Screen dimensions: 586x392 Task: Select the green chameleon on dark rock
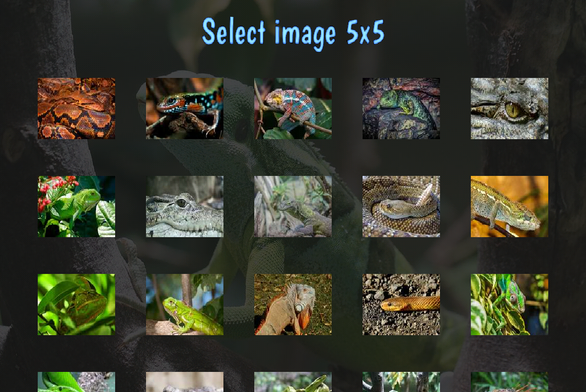pos(401,108)
